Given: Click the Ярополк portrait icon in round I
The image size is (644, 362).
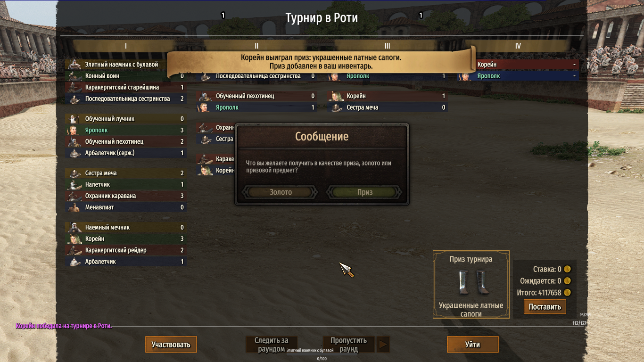Looking at the screenshot, I should pos(74,130).
